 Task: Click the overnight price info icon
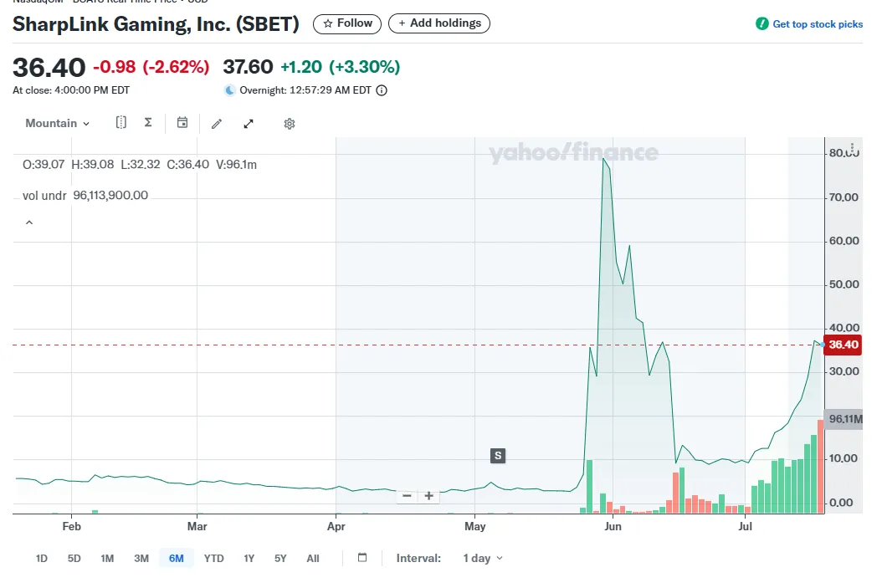click(x=382, y=90)
